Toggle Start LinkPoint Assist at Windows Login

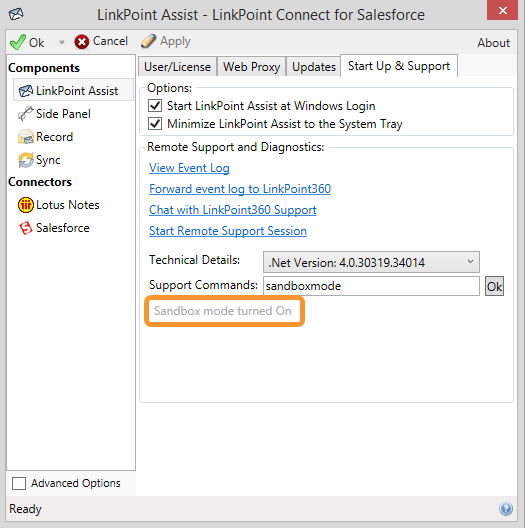pyautogui.click(x=155, y=106)
